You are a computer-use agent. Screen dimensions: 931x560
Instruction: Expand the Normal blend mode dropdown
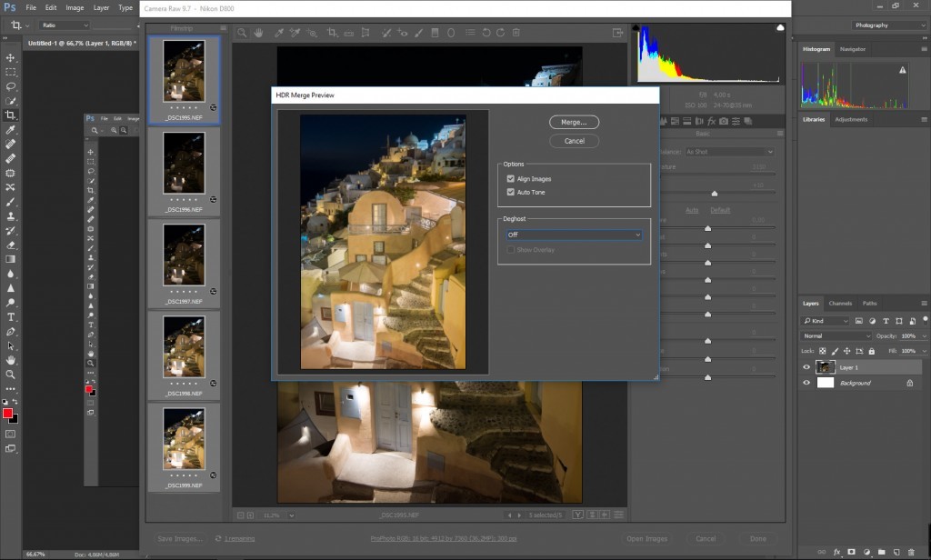(836, 335)
